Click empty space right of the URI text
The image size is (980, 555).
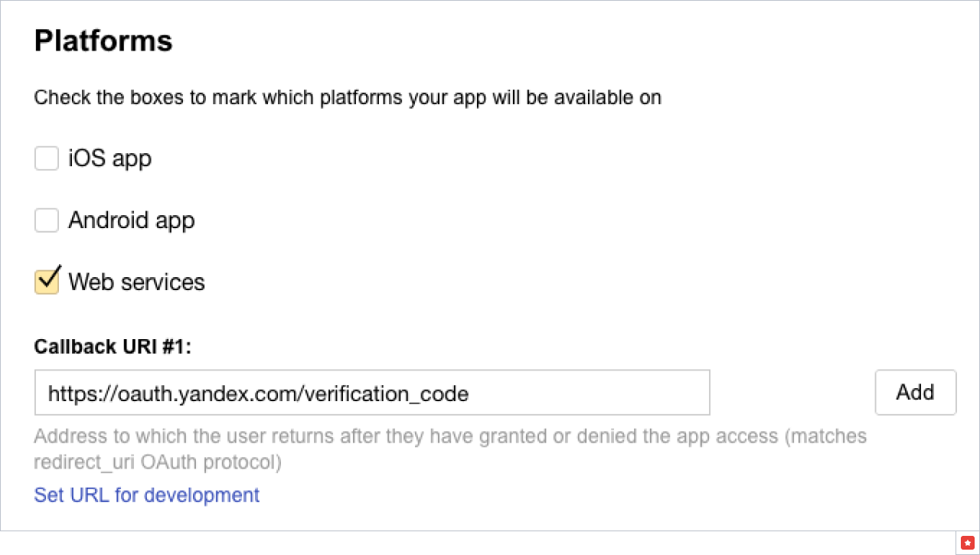click(x=590, y=393)
